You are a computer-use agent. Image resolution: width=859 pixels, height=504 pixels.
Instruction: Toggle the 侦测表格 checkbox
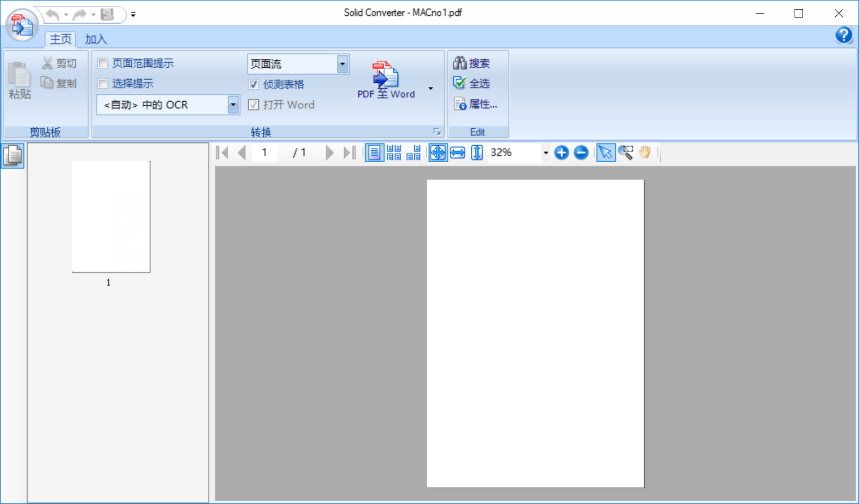(254, 84)
